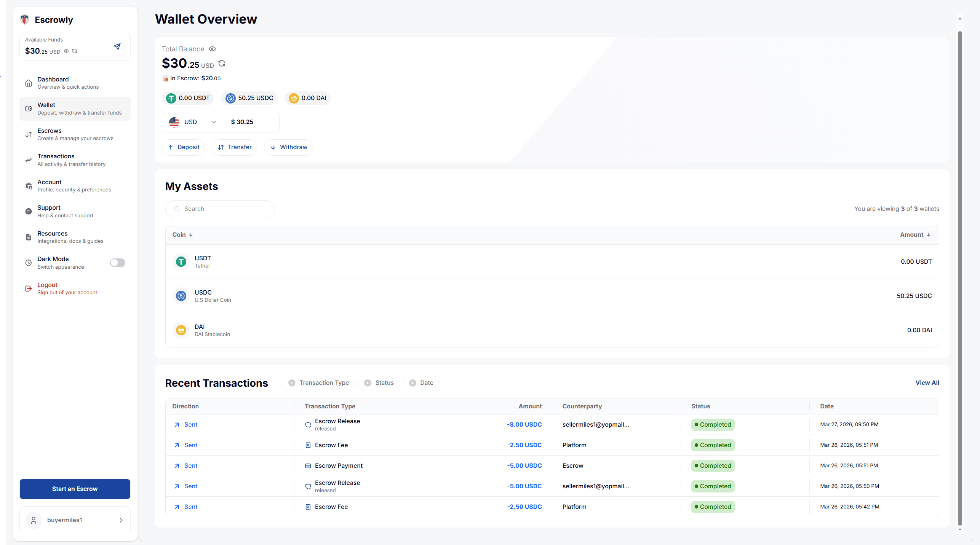980x545 pixels.
Task: Click the Resources document icon
Action: (29, 237)
